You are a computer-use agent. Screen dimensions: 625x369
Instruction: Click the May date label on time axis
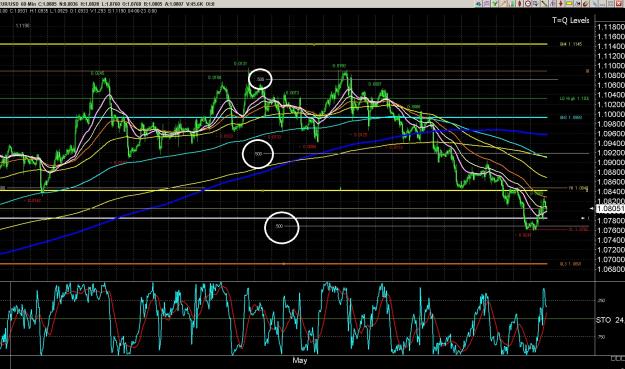(x=300, y=361)
